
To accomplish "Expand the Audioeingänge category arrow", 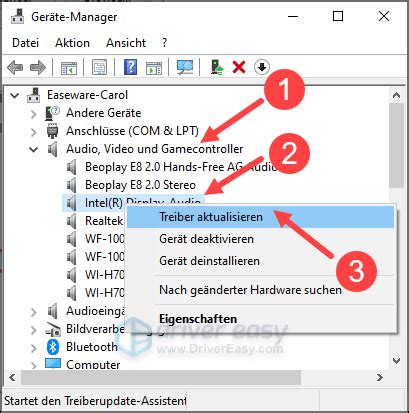I will click(33, 312).
